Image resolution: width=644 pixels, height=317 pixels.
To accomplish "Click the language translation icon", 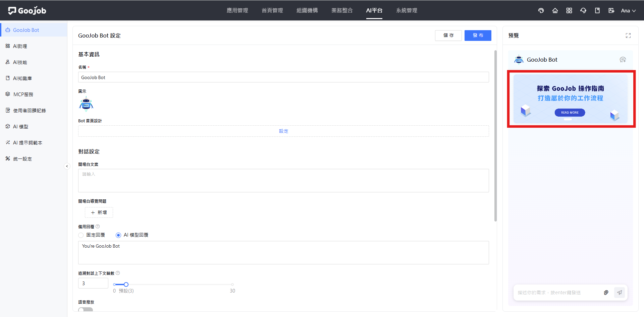I will tap(611, 10).
